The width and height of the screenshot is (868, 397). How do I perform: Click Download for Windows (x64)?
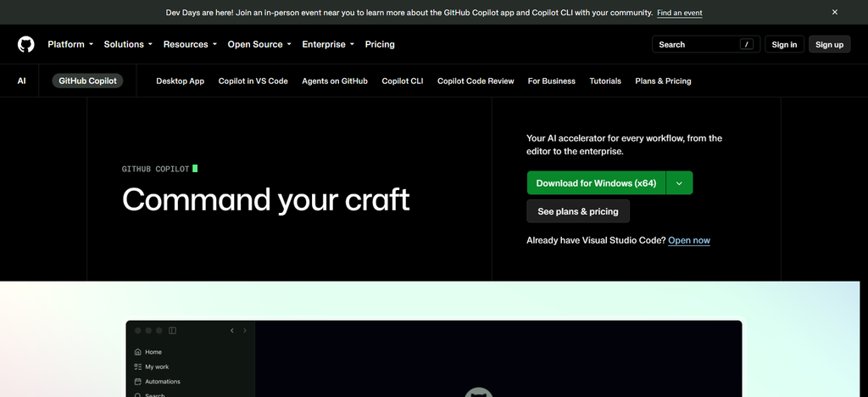tap(596, 183)
